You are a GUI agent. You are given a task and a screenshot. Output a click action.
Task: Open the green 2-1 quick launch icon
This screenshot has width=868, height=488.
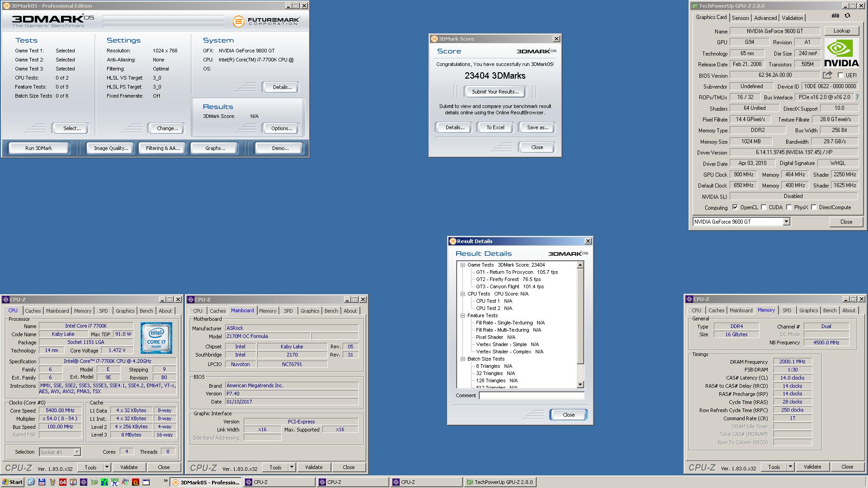(104, 482)
